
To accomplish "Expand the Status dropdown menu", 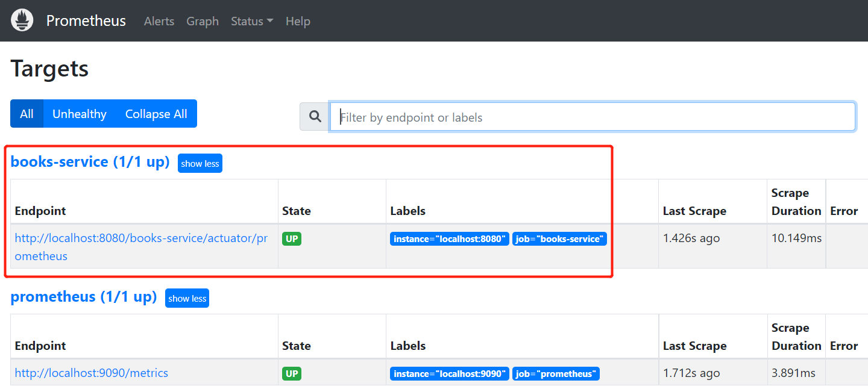I will tap(252, 21).
